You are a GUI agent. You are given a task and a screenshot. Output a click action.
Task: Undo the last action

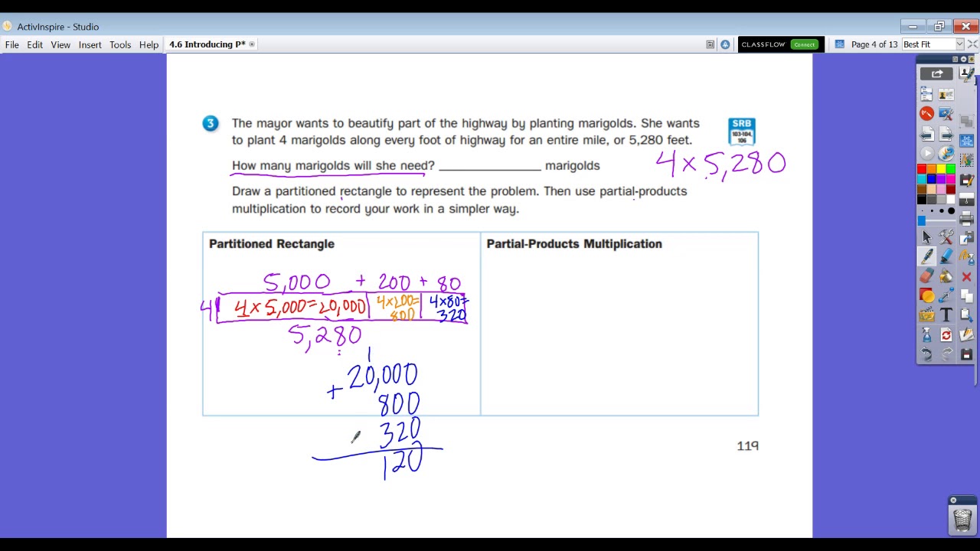(927, 354)
